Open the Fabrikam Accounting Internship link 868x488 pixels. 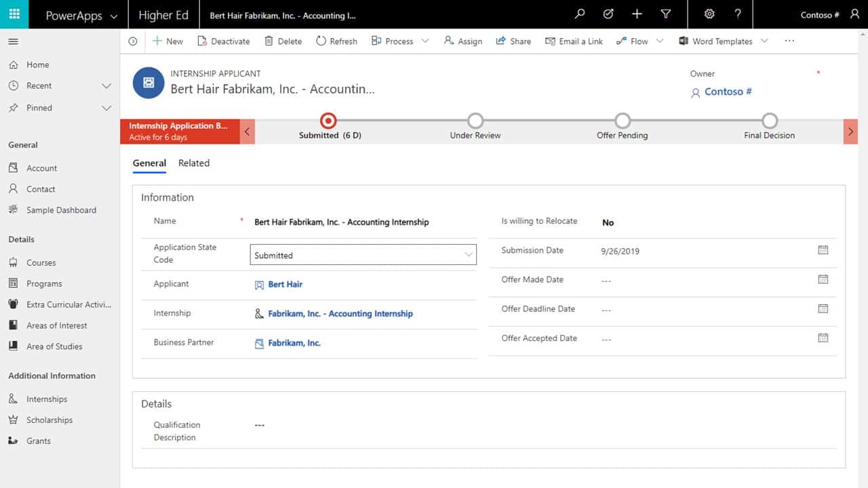click(x=340, y=314)
